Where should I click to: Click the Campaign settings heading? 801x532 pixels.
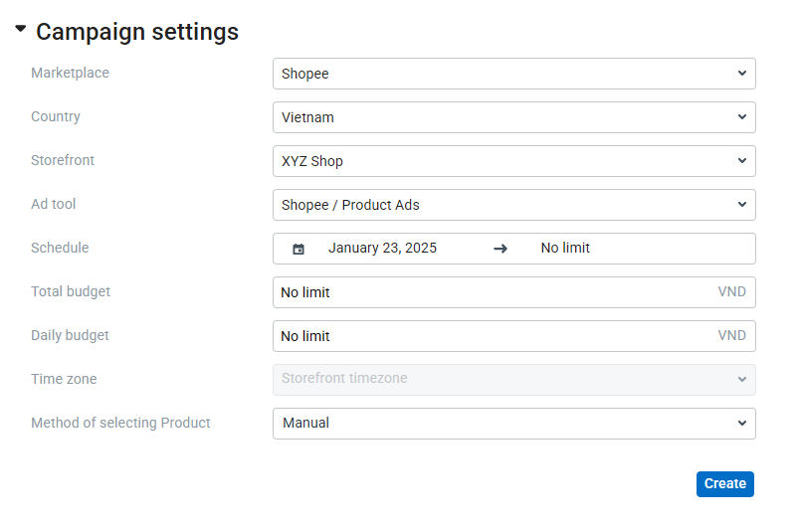tap(137, 32)
